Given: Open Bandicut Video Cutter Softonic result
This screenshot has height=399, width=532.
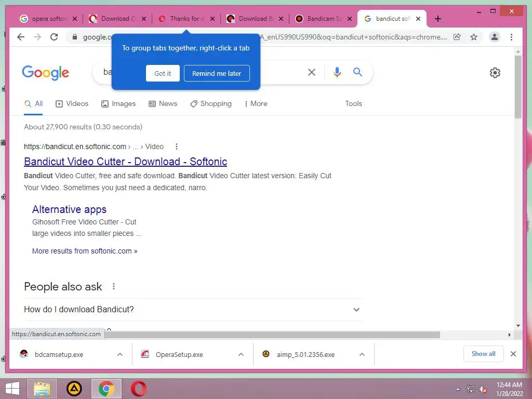Looking at the screenshot, I should 126,162.
